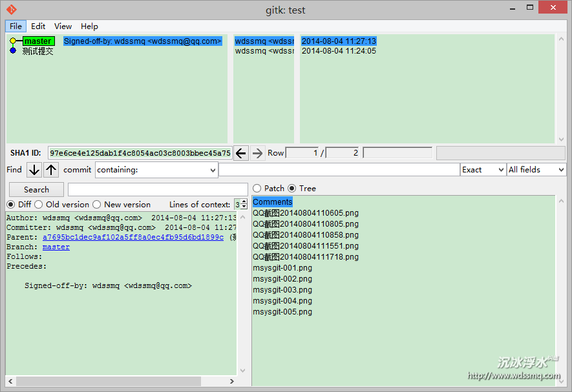
Task: Choose the New version radio option
Action: (97, 205)
